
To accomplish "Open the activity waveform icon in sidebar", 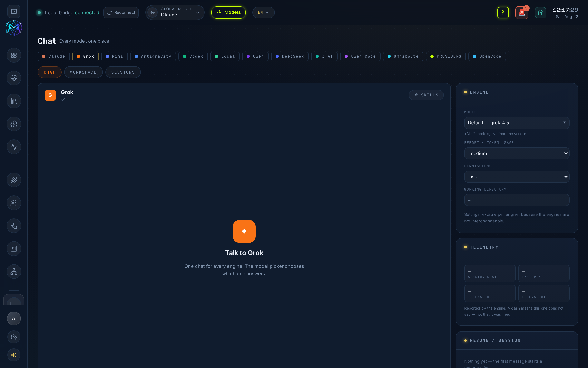I will 14,147.
